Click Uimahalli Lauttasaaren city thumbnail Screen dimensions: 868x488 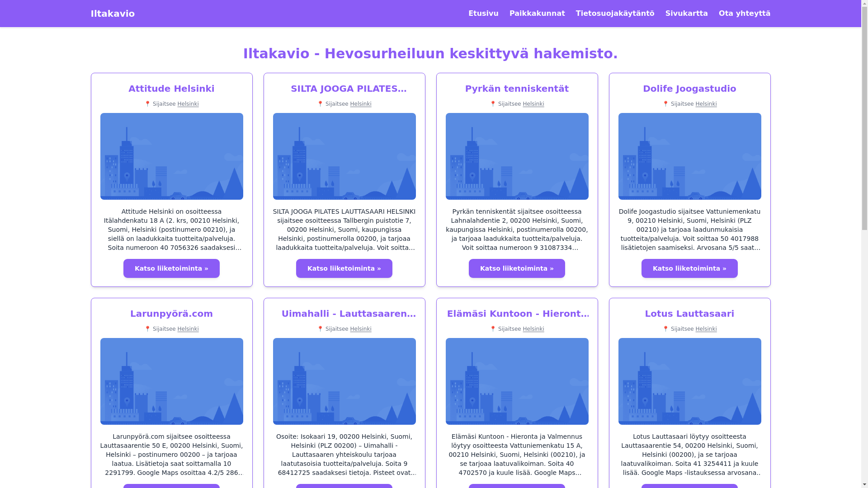[344, 381]
